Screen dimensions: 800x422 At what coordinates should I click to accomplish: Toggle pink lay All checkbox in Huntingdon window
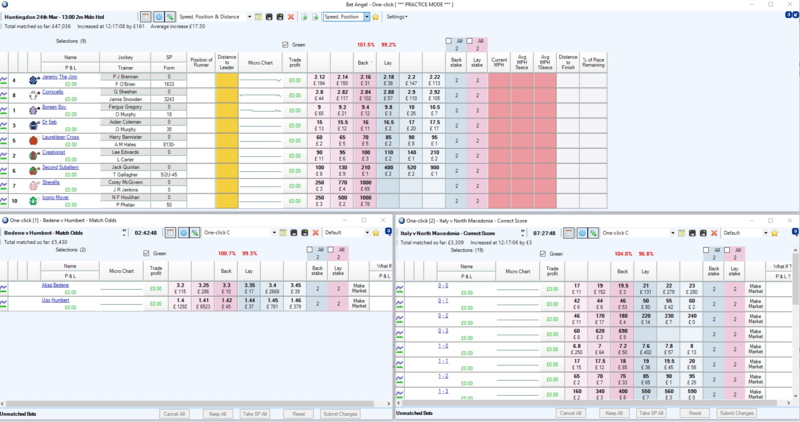click(x=470, y=41)
